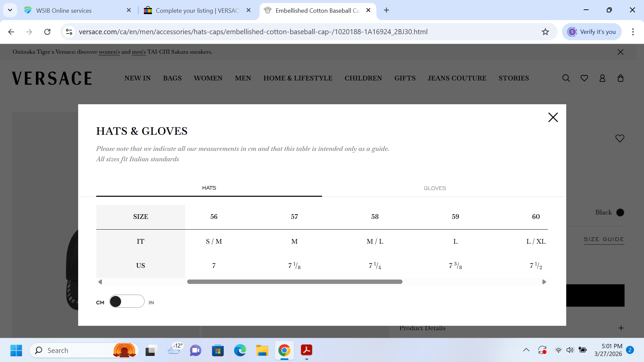Open the Versace search icon

(x=566, y=78)
